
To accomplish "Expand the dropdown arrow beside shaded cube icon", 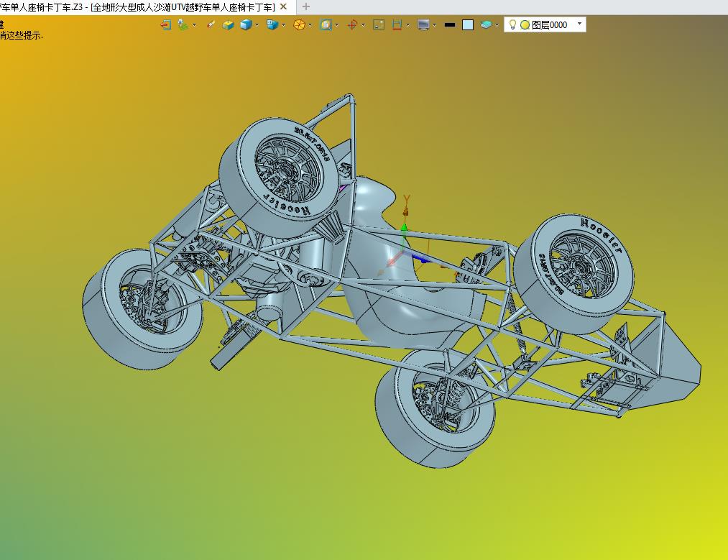I will [x=257, y=24].
